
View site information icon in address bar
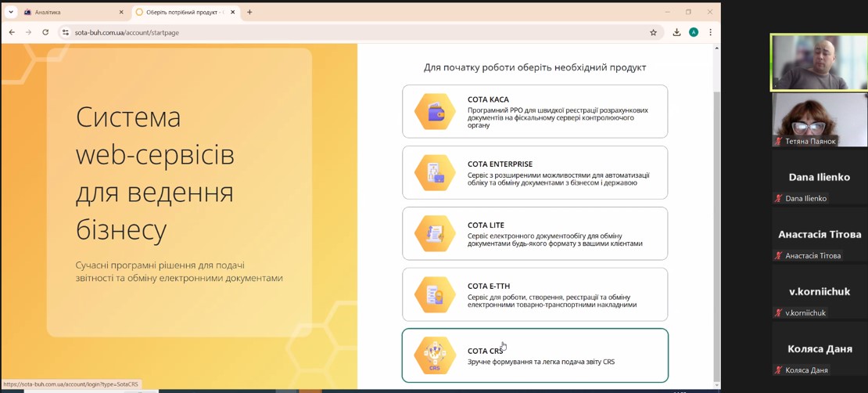coord(66,33)
